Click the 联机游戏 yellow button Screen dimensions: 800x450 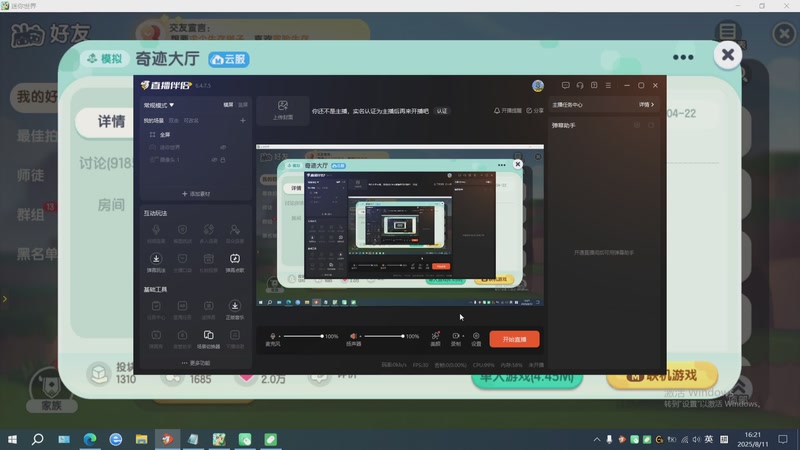tap(662, 376)
